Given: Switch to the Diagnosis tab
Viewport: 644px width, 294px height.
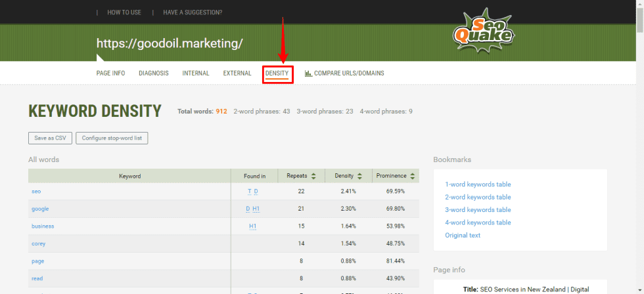Looking at the screenshot, I should (x=154, y=73).
